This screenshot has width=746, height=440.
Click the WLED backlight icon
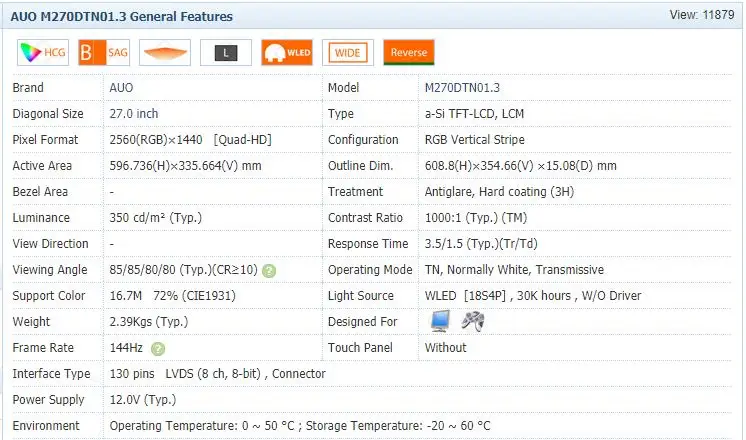(x=287, y=52)
